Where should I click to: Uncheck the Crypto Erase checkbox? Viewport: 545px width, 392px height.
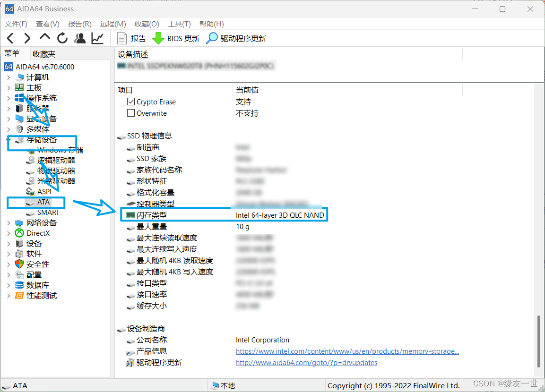click(x=131, y=102)
